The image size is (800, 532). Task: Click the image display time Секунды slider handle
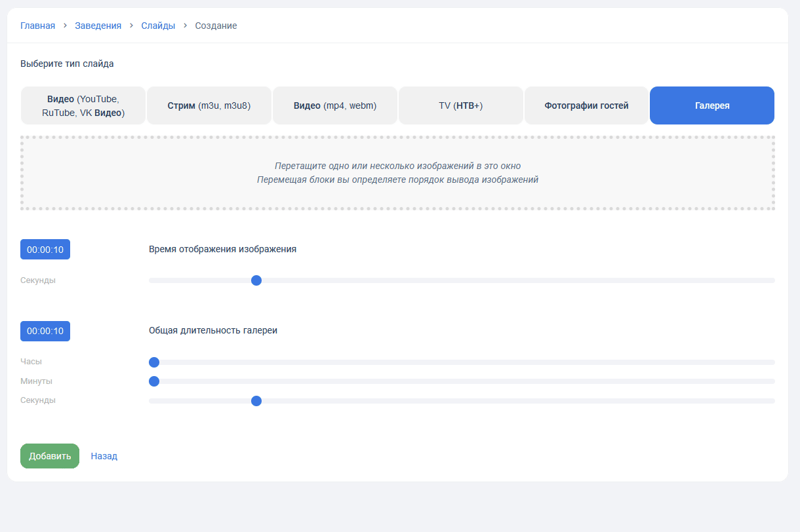coord(256,280)
